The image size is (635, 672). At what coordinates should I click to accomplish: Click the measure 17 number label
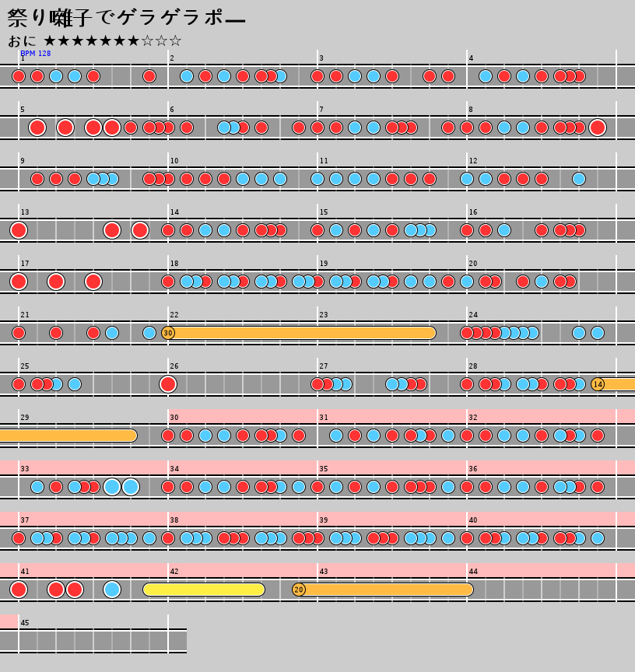[x=25, y=264]
